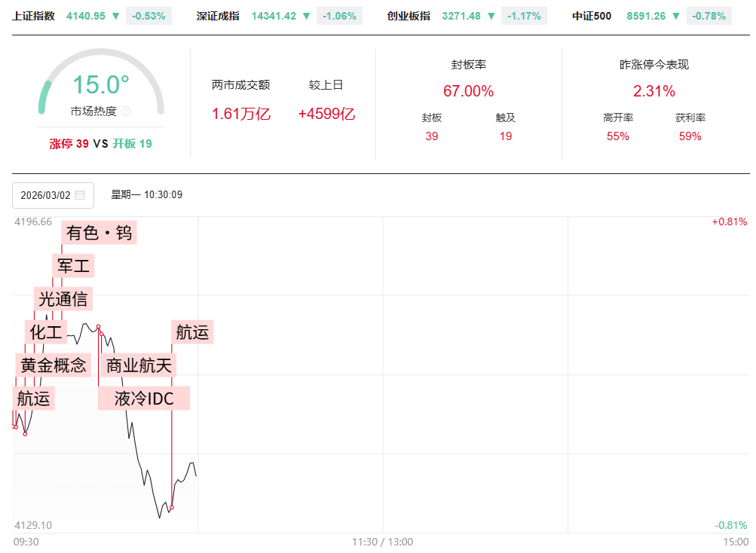Click the down triangle beside 深证成指 14341.42
The width and height of the screenshot is (756, 553).
click(x=306, y=16)
